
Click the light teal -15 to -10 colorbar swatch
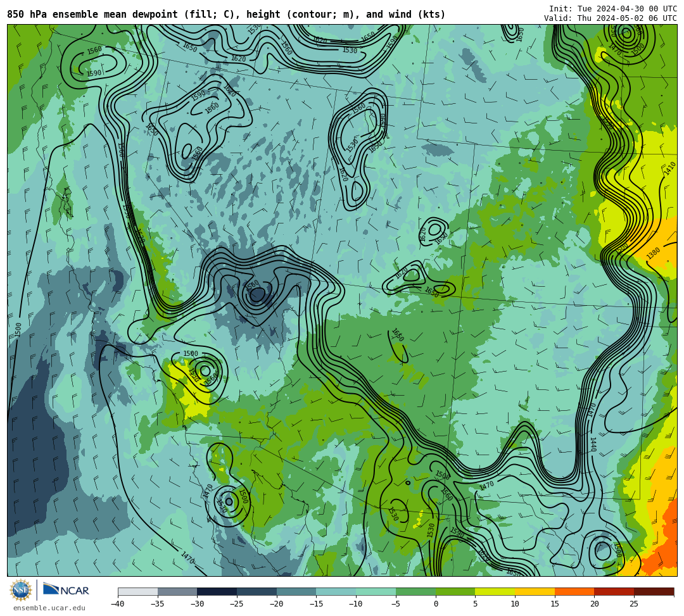336,591
